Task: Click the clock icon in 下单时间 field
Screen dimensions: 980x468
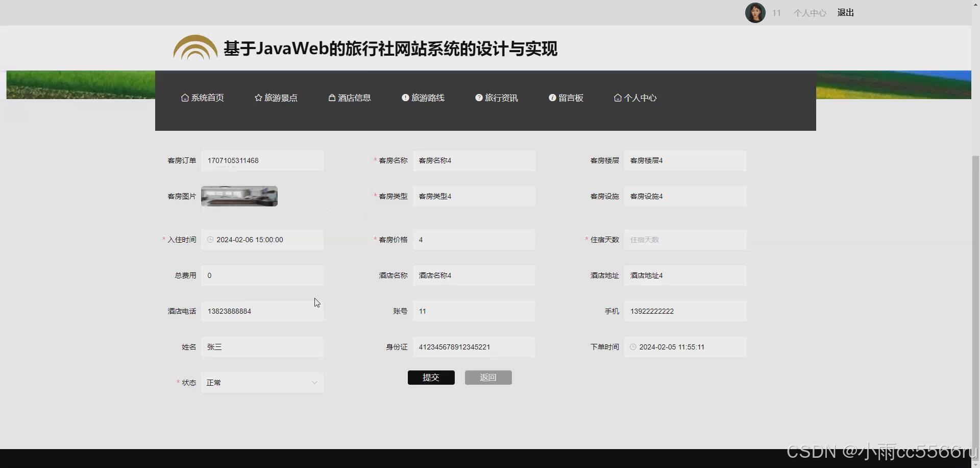Action: 633,347
